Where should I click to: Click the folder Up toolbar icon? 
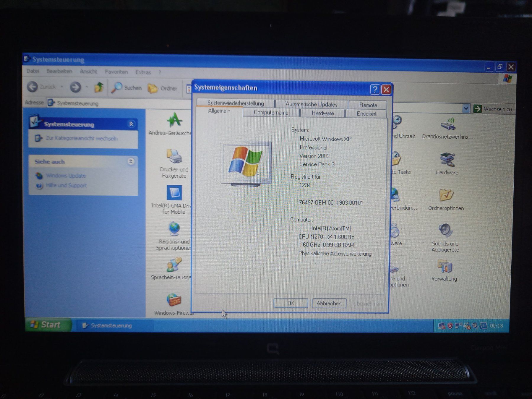(x=99, y=87)
